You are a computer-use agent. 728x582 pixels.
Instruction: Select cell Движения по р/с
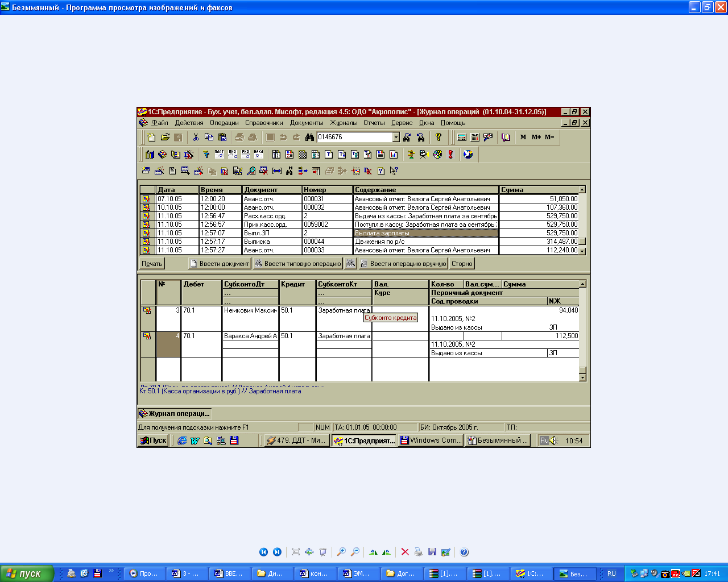click(x=426, y=242)
